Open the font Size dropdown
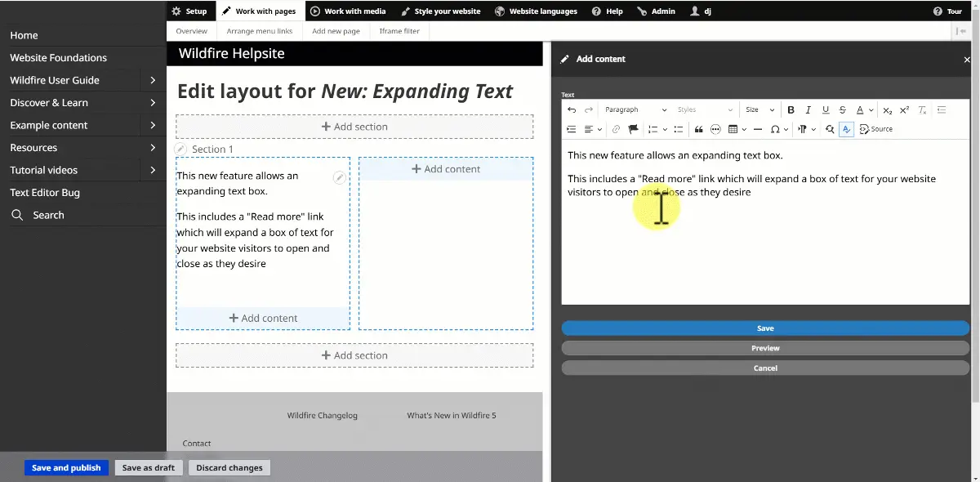Image resolution: width=980 pixels, height=482 pixels. coord(759,109)
